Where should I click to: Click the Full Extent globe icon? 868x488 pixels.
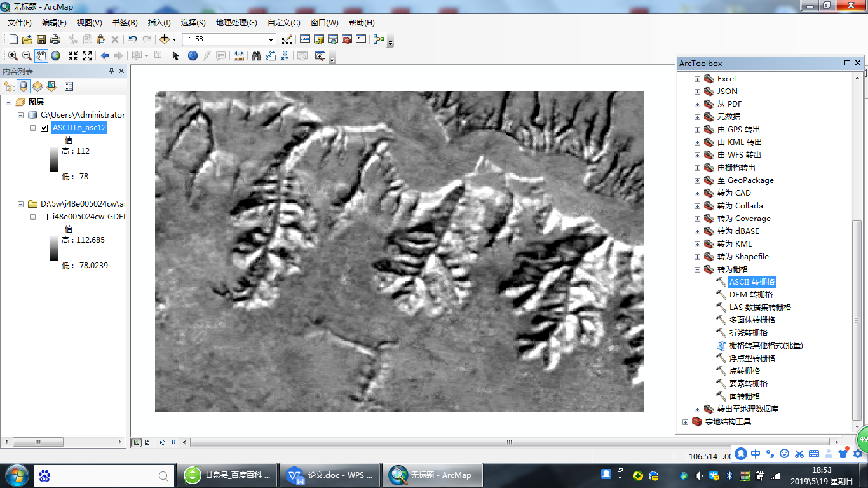tap(56, 56)
